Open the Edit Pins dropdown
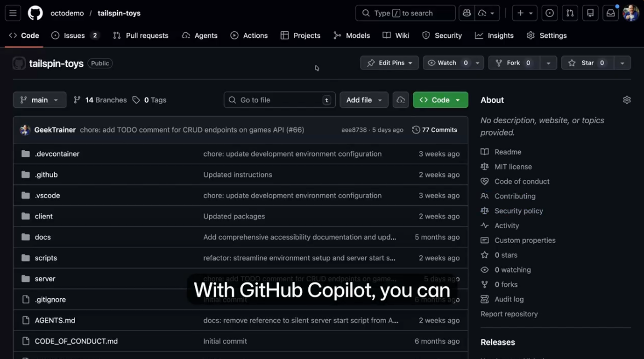Image resolution: width=644 pixels, height=359 pixels. click(x=389, y=63)
